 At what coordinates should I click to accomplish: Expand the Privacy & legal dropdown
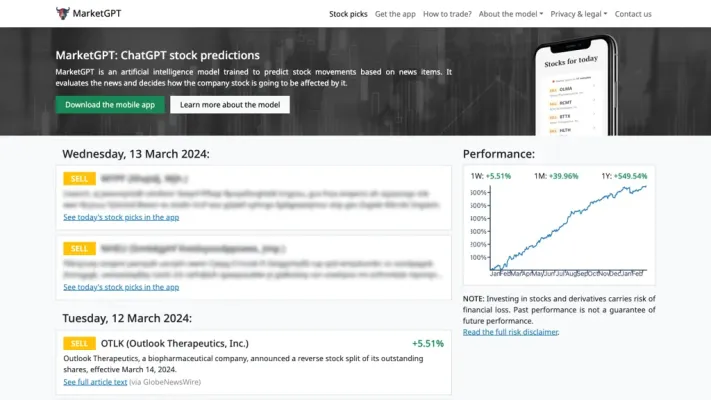tap(578, 14)
